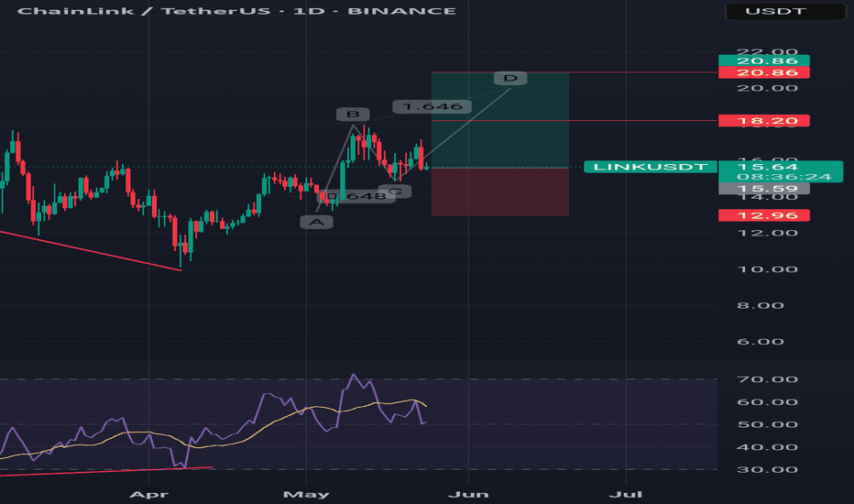Click the LINKUSDT symbol price label
854x504 pixels.
(x=651, y=167)
